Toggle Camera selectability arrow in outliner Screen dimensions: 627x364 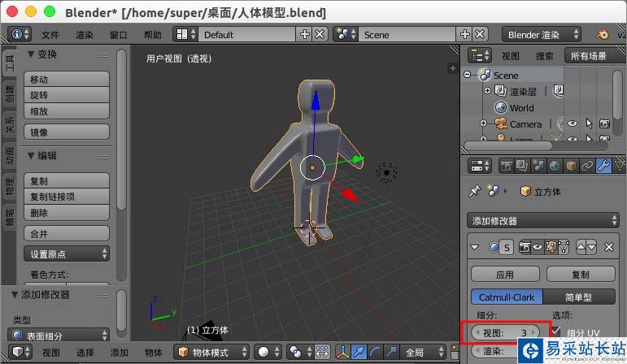point(589,123)
